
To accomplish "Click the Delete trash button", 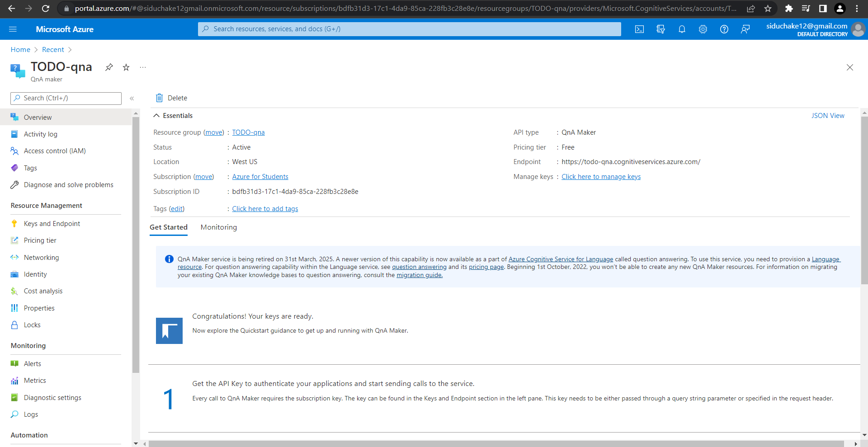I will point(171,98).
